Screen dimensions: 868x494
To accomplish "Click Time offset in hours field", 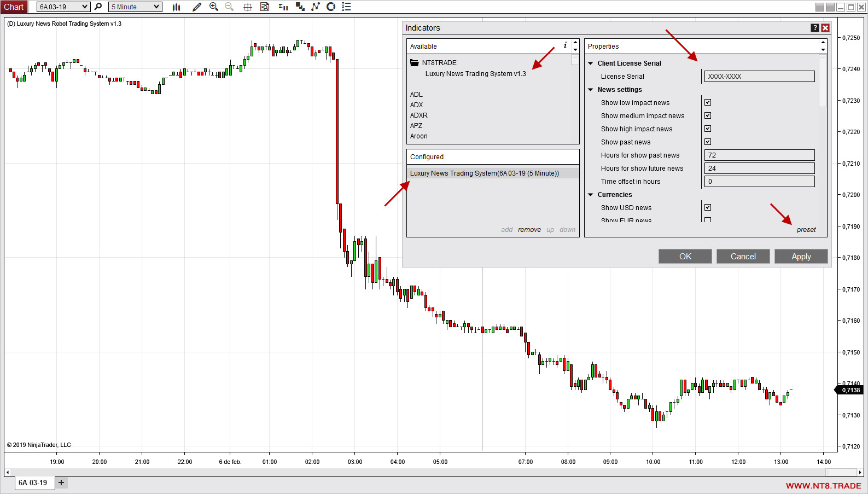I will point(760,182).
